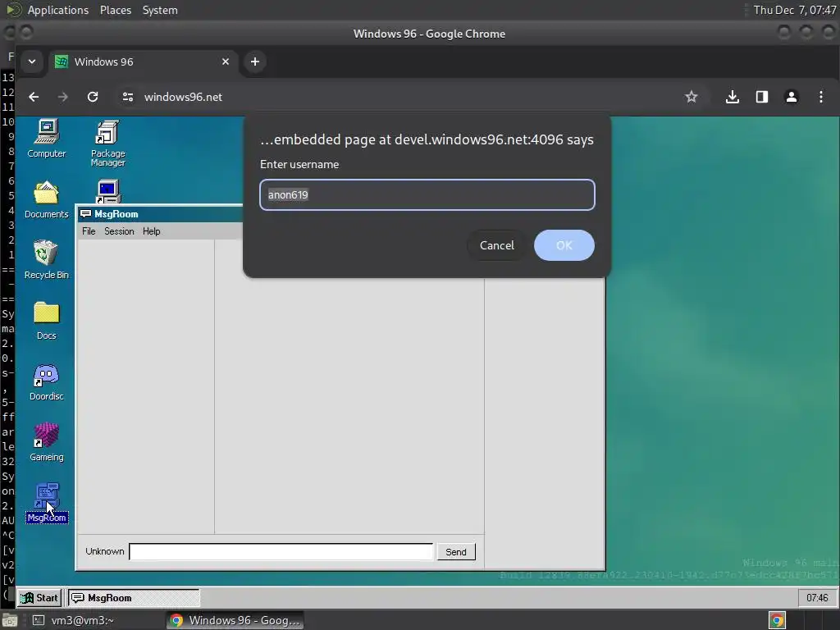Click the MsgRoom Send button

(456, 552)
